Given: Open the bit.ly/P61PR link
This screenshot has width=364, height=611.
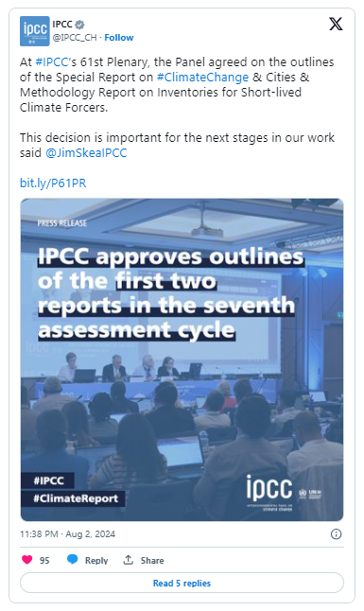Looking at the screenshot, I should click(53, 183).
